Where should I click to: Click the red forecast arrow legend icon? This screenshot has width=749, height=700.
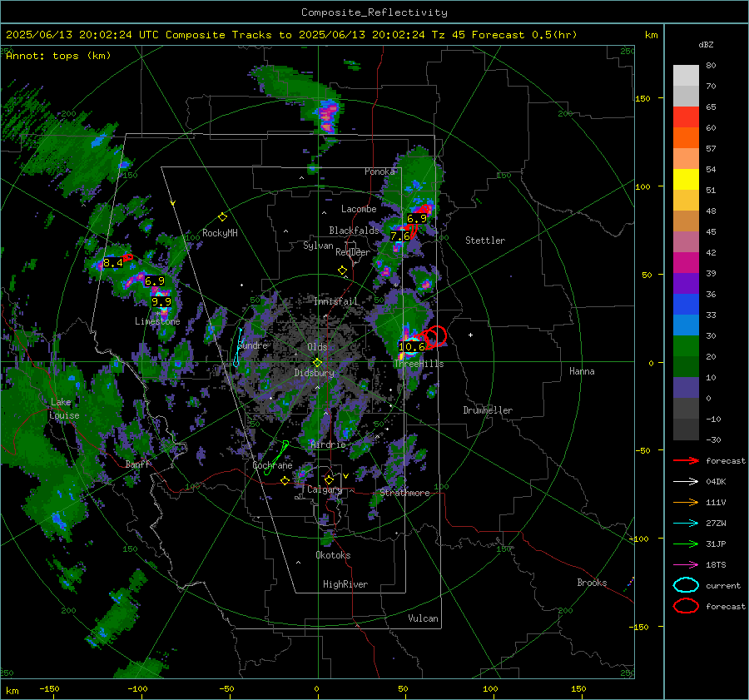pos(686,460)
